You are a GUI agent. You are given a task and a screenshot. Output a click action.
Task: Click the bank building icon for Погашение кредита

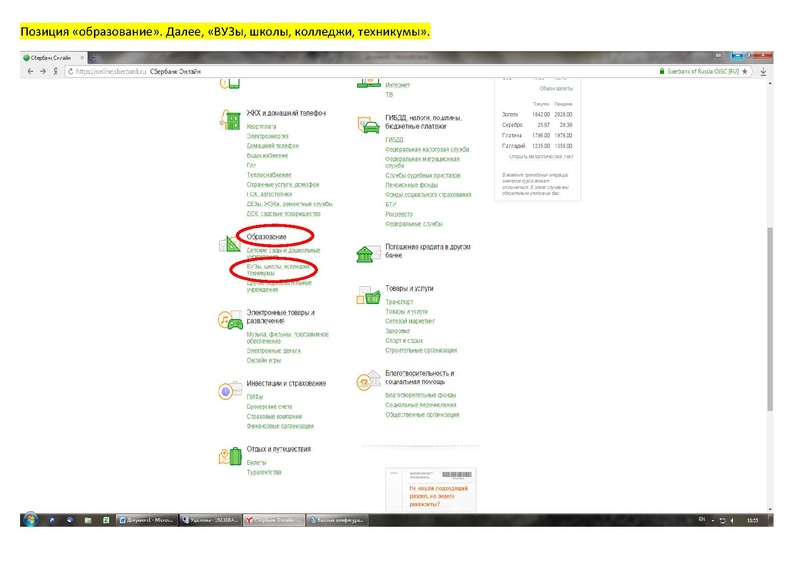[x=367, y=253]
